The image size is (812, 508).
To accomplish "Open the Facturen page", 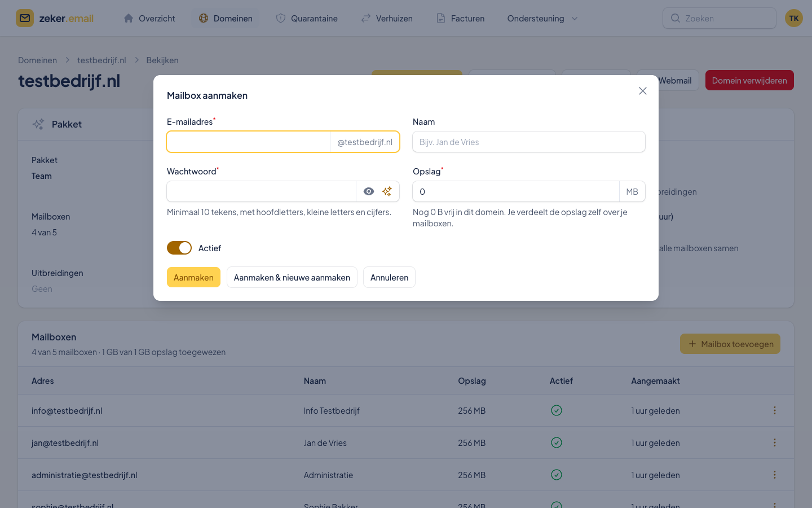I will click(x=461, y=18).
